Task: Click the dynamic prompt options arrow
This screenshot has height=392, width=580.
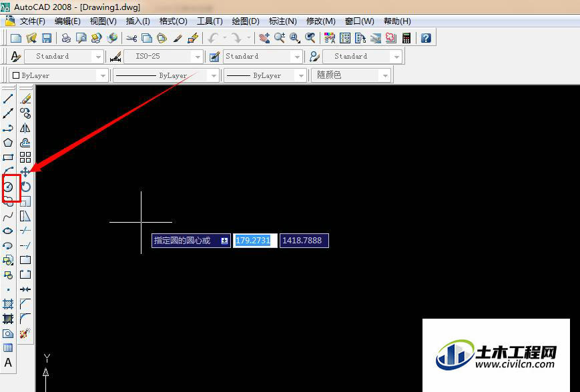Action: click(x=224, y=241)
